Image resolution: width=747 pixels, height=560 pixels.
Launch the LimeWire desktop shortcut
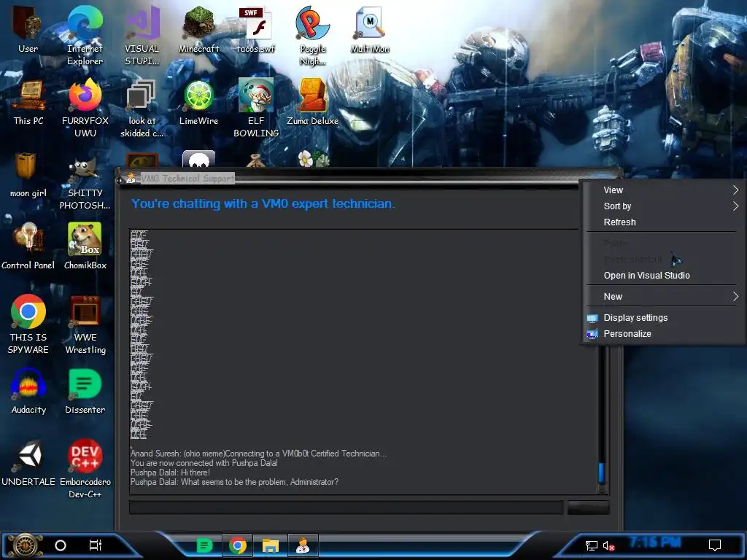click(x=199, y=102)
